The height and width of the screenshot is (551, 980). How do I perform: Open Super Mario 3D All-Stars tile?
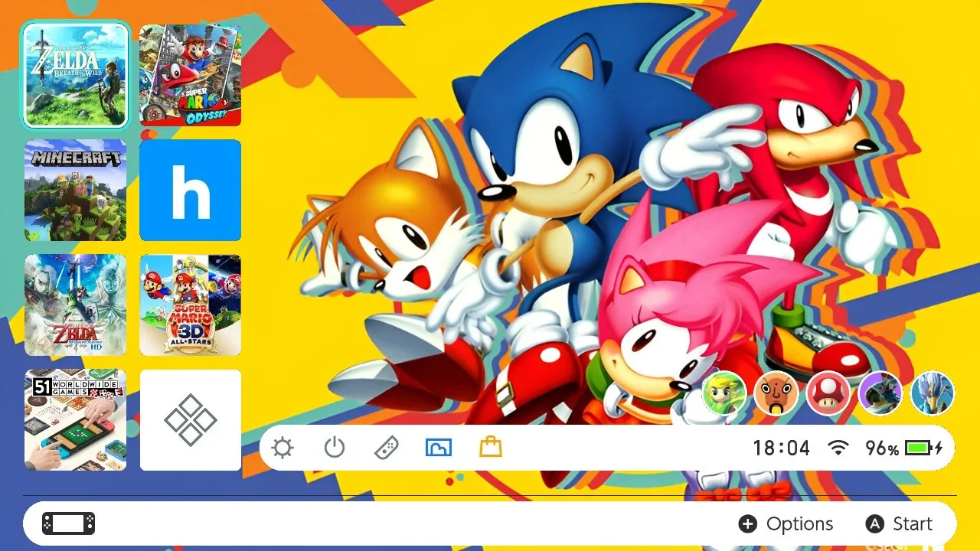[x=191, y=305]
